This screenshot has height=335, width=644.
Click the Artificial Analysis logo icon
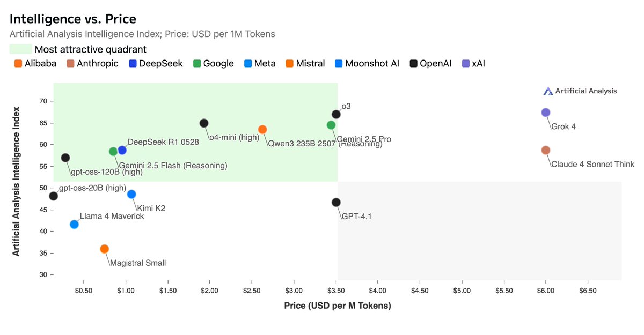(x=548, y=91)
